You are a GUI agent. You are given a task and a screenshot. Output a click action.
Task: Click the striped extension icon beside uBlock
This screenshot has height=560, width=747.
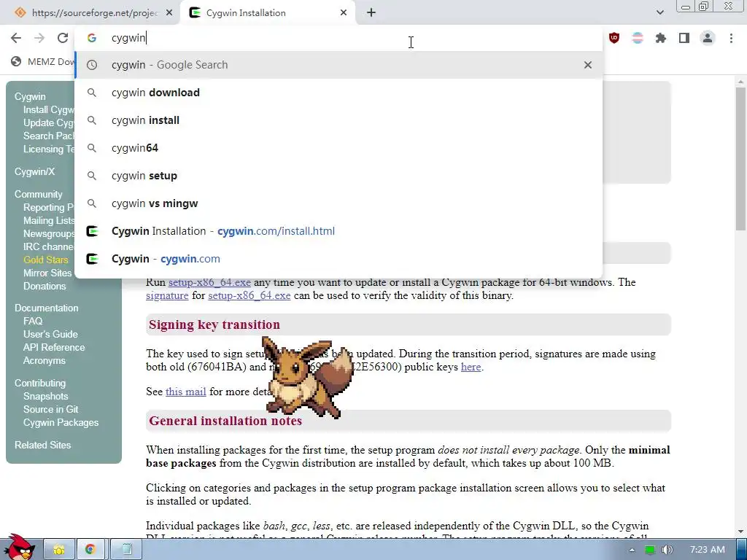(638, 38)
